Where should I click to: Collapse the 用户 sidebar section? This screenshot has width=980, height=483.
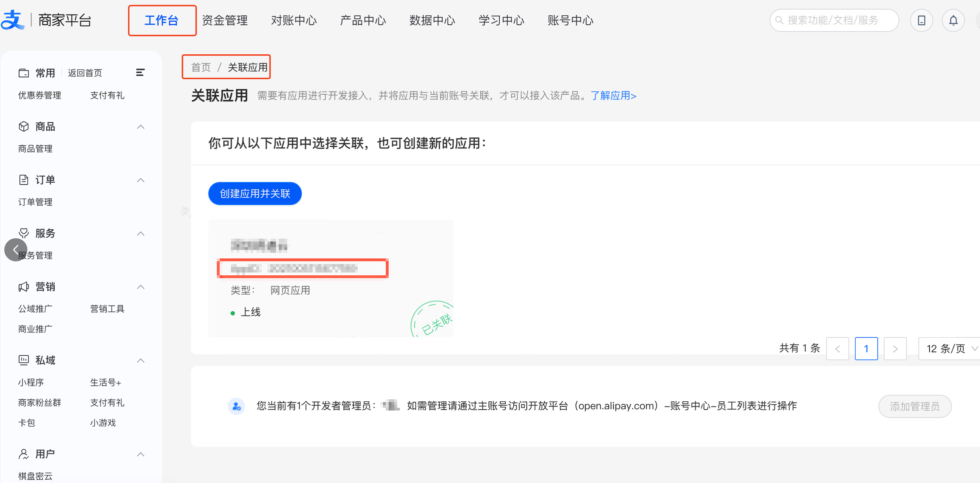pyautogui.click(x=140, y=454)
